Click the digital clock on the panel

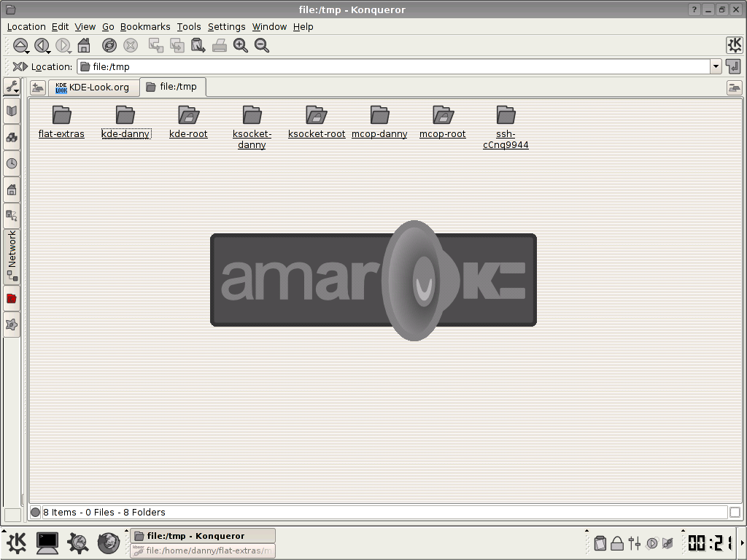[x=711, y=542]
